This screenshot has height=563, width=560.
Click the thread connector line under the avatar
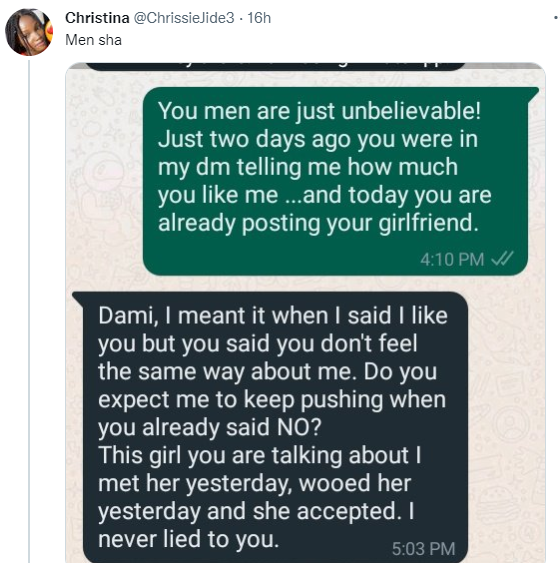[x=29, y=311]
